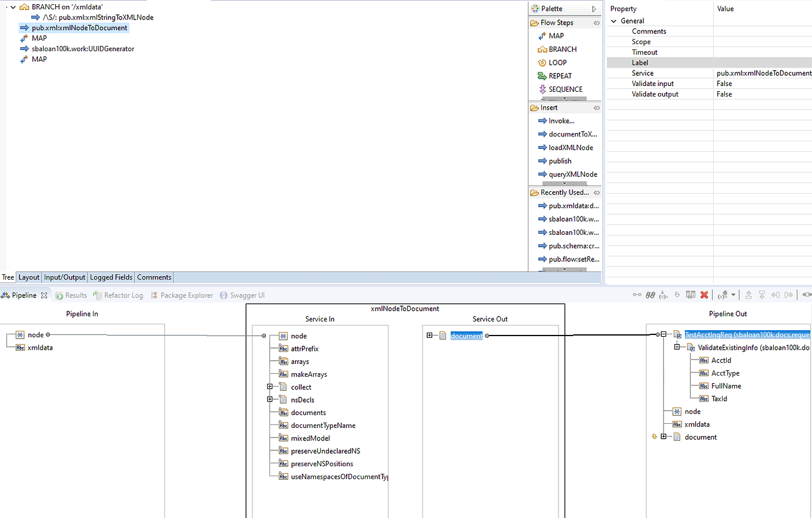812x518 pixels.
Task: Expand the collect input in Service In
Action: pyautogui.click(x=269, y=387)
